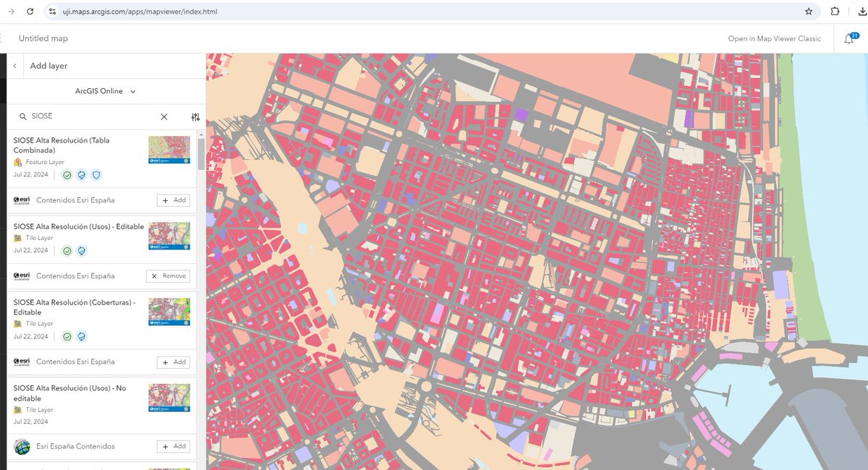
Task: Add the SIOSE Tabla Combinada layer
Action: [x=174, y=200]
